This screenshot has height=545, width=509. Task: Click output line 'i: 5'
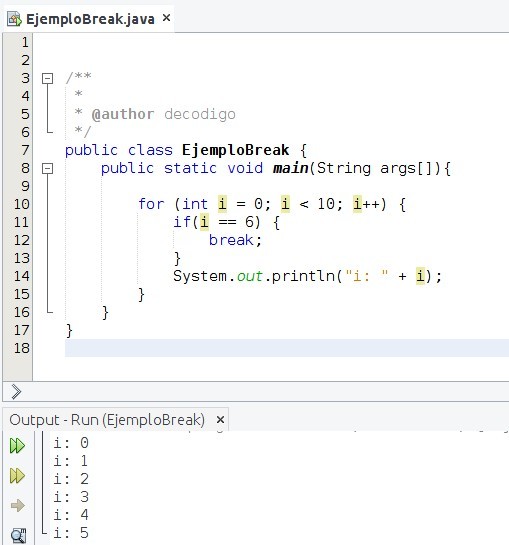(x=71, y=533)
